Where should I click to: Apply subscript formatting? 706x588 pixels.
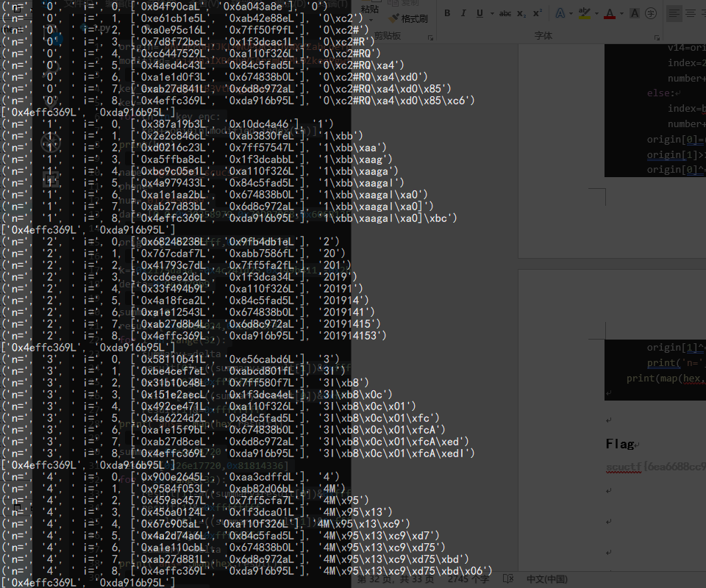521,13
